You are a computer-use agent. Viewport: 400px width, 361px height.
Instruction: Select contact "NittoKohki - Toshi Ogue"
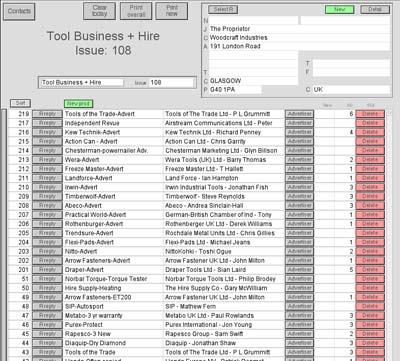point(198,251)
